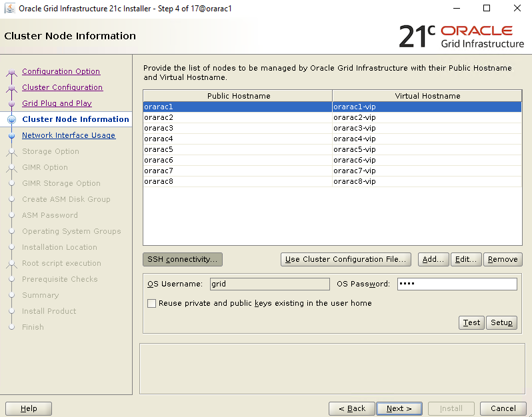
Task: Click the Installation Location step
Action: click(x=59, y=247)
